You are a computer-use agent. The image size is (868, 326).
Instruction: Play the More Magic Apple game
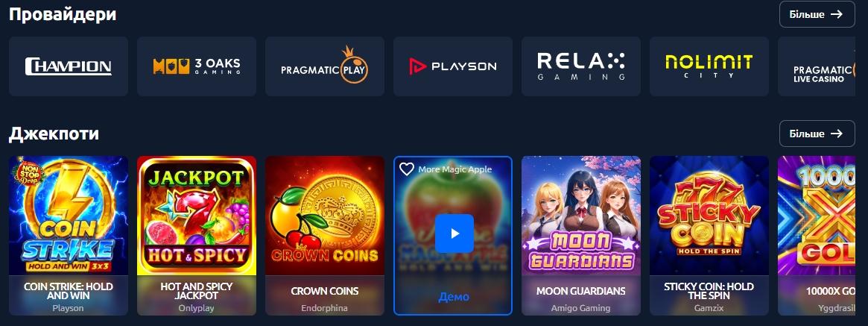454,233
